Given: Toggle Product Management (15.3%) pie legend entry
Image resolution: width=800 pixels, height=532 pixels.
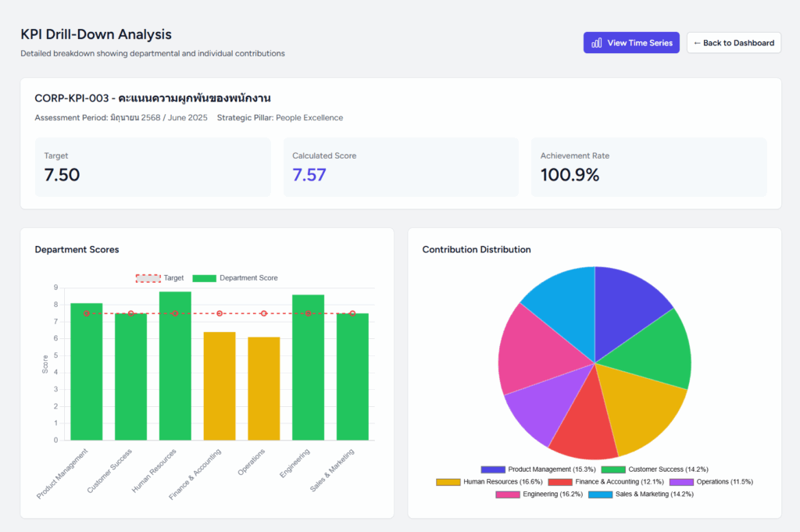Looking at the screenshot, I should [x=539, y=470].
